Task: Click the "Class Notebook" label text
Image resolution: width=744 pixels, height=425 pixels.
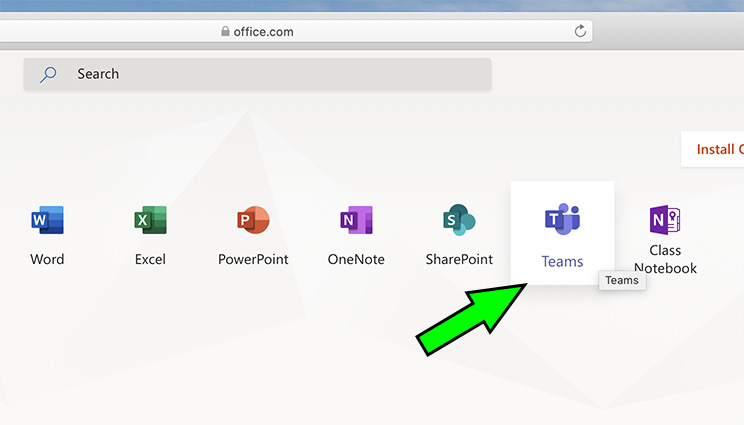Action: [x=665, y=259]
